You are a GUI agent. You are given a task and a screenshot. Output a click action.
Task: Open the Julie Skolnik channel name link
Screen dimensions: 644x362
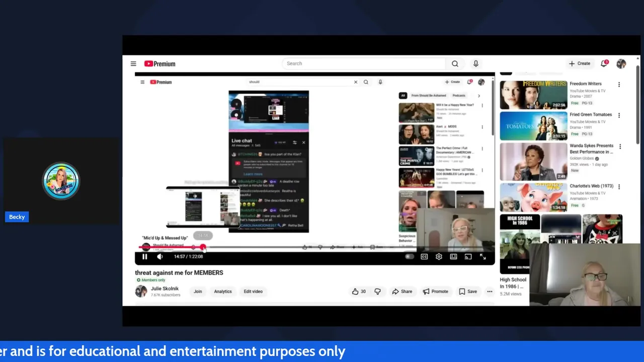(x=165, y=289)
